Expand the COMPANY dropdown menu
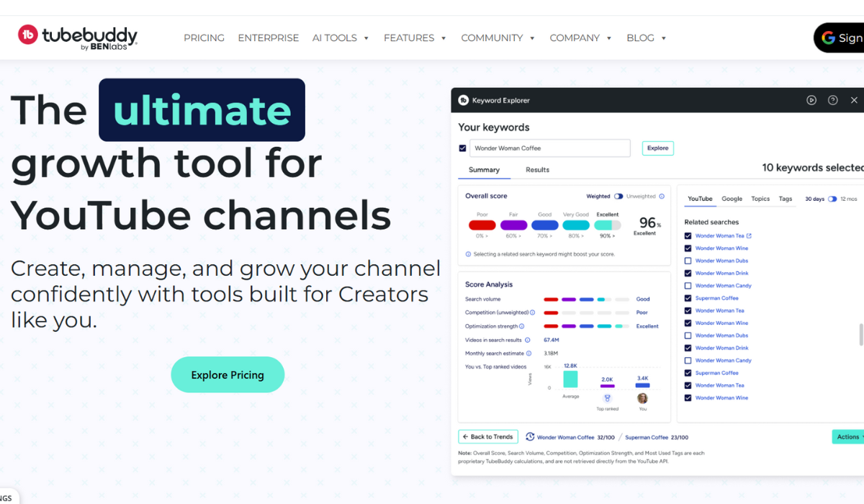 coord(581,37)
